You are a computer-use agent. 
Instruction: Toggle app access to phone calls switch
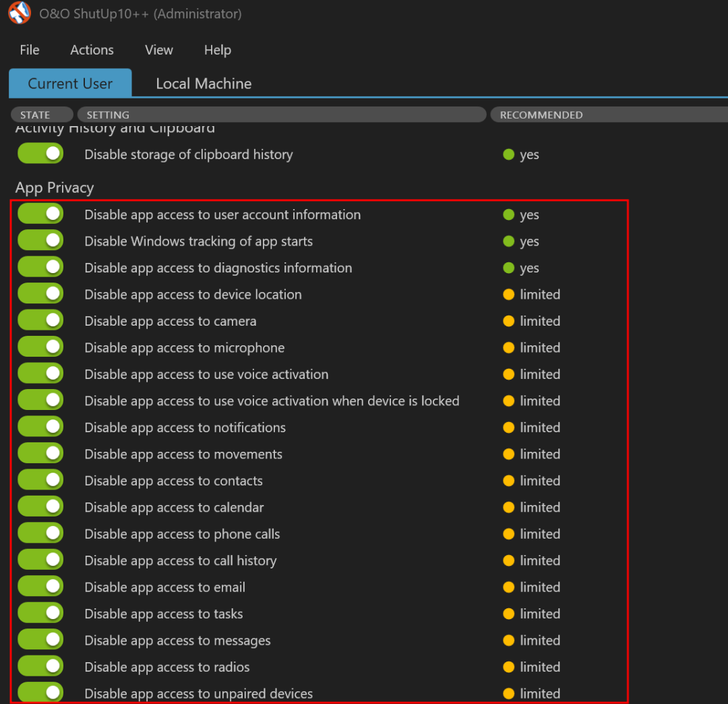pos(40,533)
